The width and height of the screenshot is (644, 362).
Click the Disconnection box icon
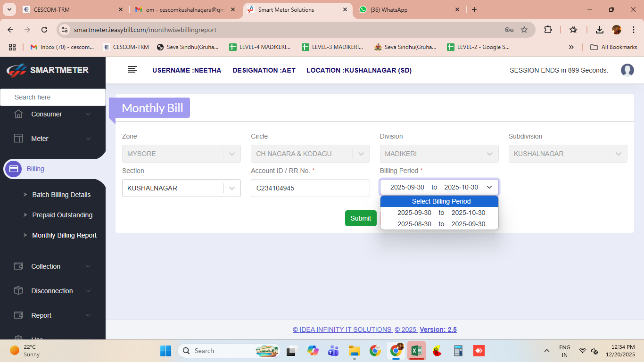pos(18,291)
